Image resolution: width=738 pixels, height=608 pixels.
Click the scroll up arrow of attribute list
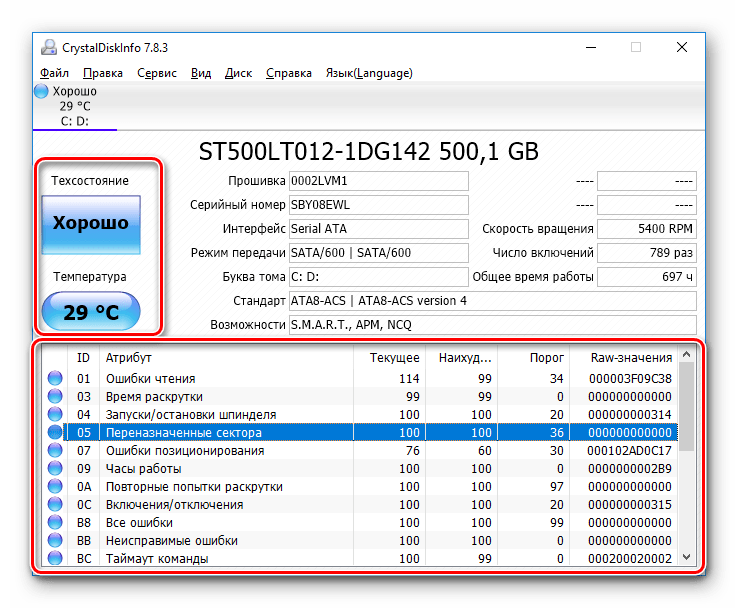pyautogui.click(x=686, y=354)
